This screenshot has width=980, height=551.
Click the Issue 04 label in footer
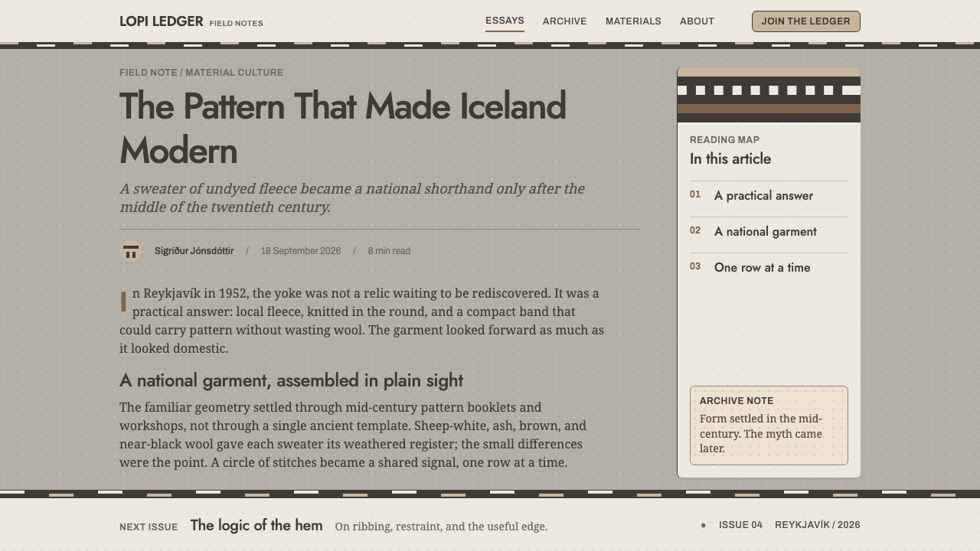(x=740, y=525)
